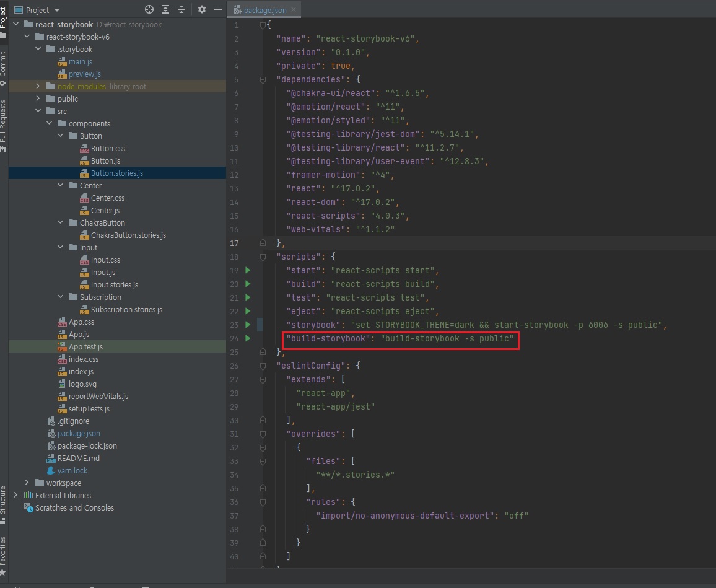Select index.css file
This screenshot has width=716, height=588.
[x=78, y=359]
